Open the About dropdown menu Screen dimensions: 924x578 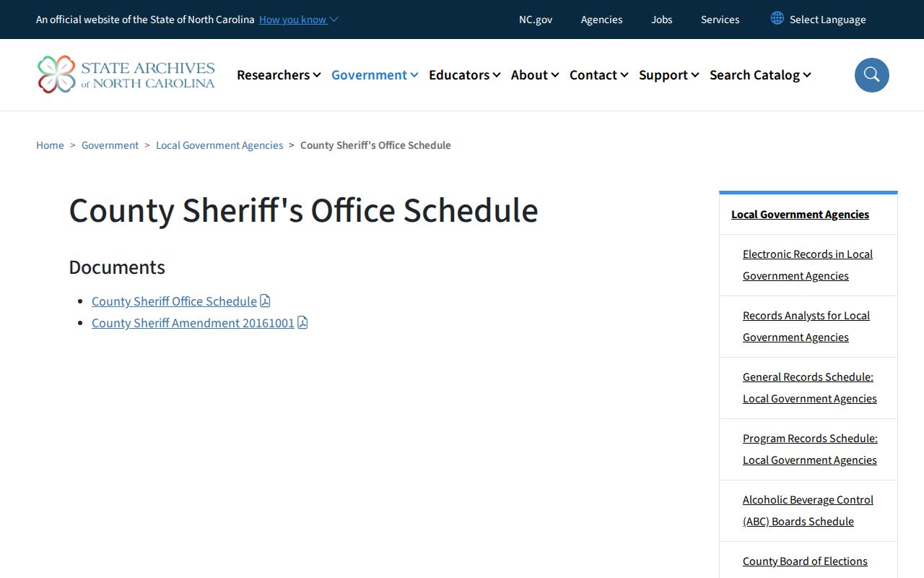pos(535,75)
